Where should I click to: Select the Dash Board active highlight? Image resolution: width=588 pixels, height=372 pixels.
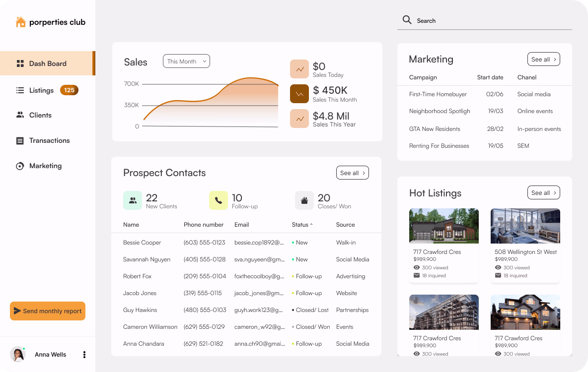47,63
